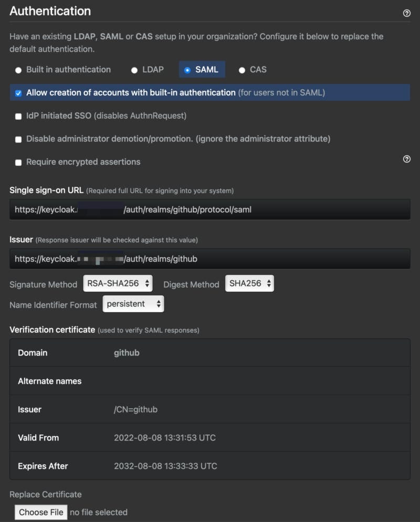Switch to LDAP authentication
The width and height of the screenshot is (420, 522).
click(134, 69)
